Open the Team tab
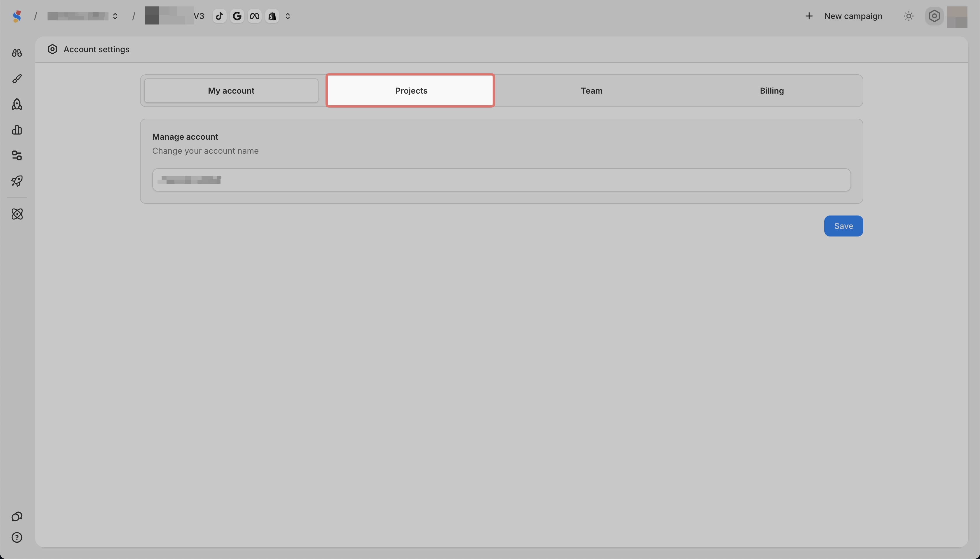This screenshot has height=559, width=980. (591, 91)
